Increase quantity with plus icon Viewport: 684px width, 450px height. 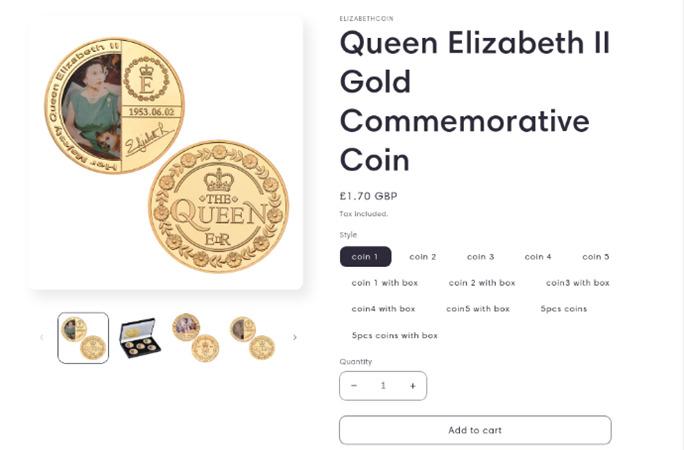point(412,386)
